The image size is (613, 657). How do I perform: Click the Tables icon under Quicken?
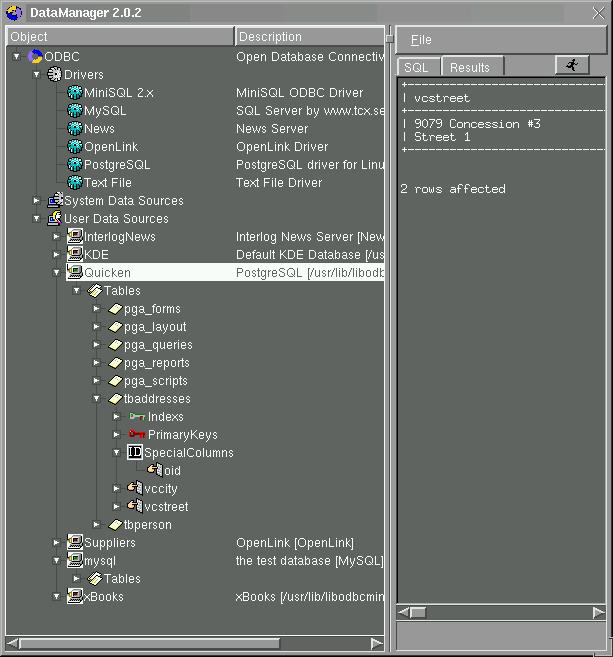[95, 290]
